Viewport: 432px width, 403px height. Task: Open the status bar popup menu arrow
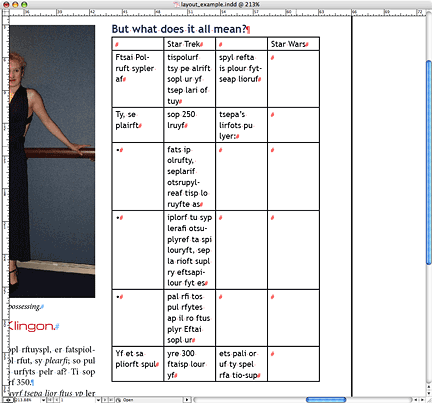click(x=187, y=400)
